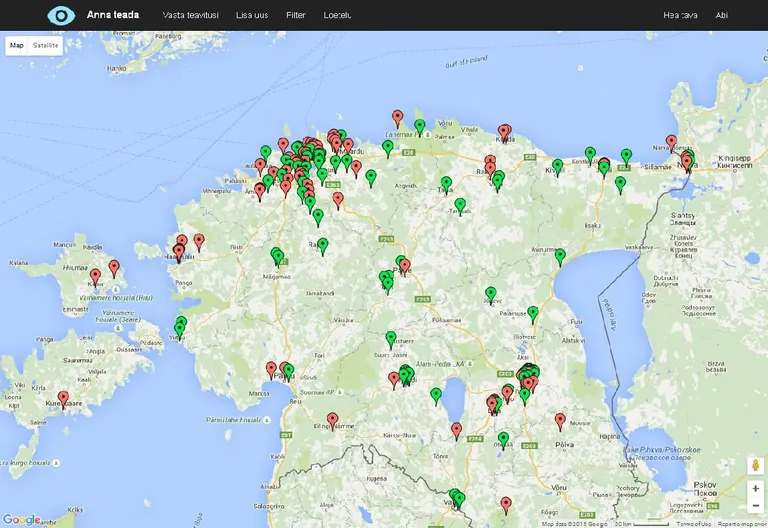Screen dimensions: 768x528
Task: Open the Filter menu item
Action: 296,15
